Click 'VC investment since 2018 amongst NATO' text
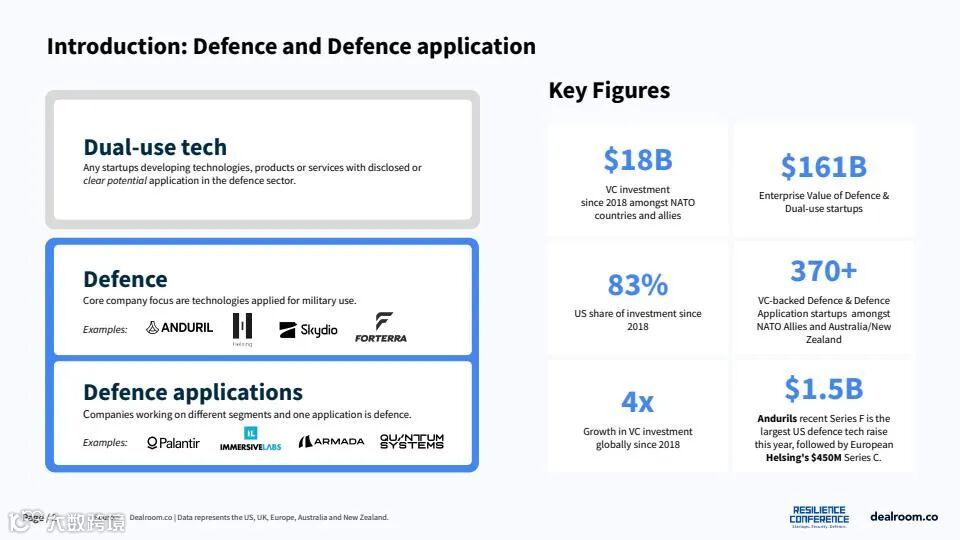Image resolution: width=960 pixels, height=540 pixels. tap(638, 203)
